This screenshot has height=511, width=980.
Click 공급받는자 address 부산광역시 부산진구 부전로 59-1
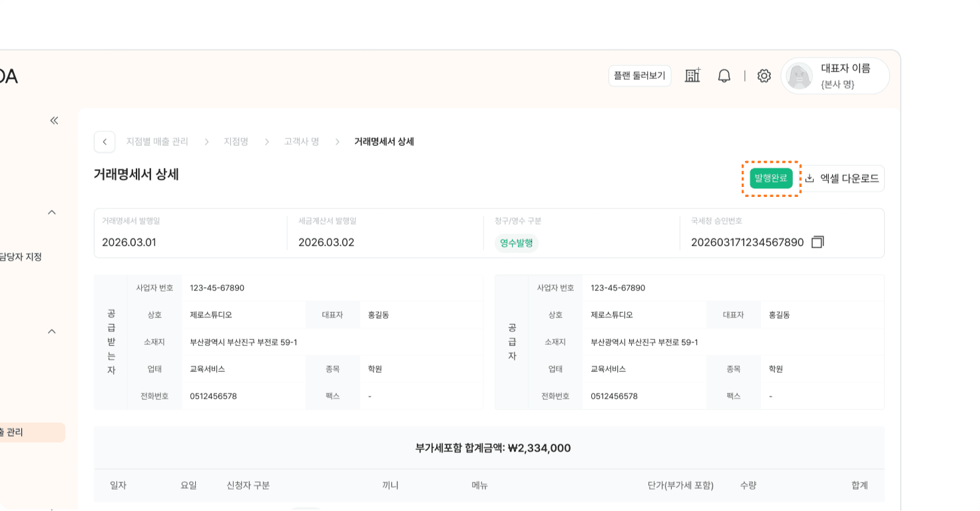pos(244,342)
